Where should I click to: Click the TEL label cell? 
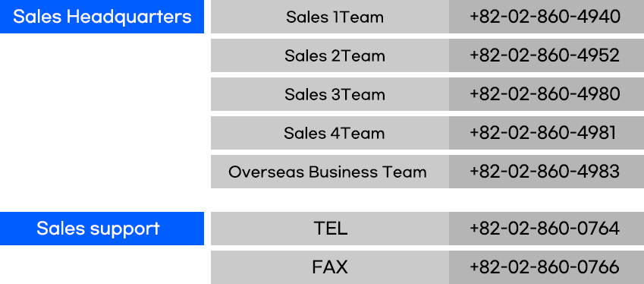click(x=330, y=229)
